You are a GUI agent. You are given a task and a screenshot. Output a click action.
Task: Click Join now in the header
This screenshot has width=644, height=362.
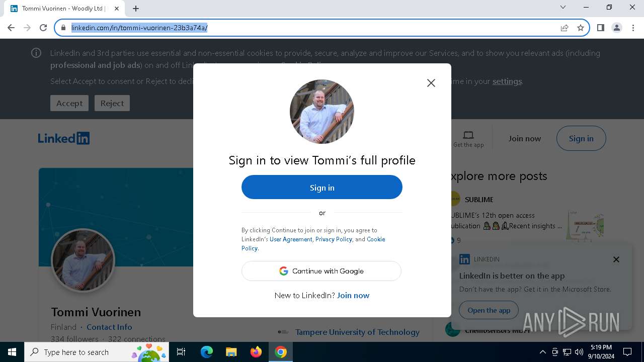click(x=525, y=138)
